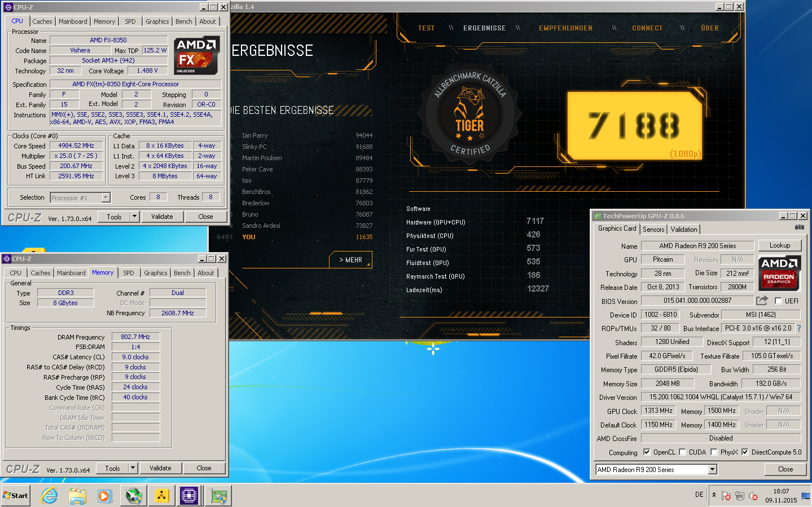812x507 pixels.
Task: Toggle the UEFI checkbox in GPU-Z
Action: pyautogui.click(x=779, y=301)
